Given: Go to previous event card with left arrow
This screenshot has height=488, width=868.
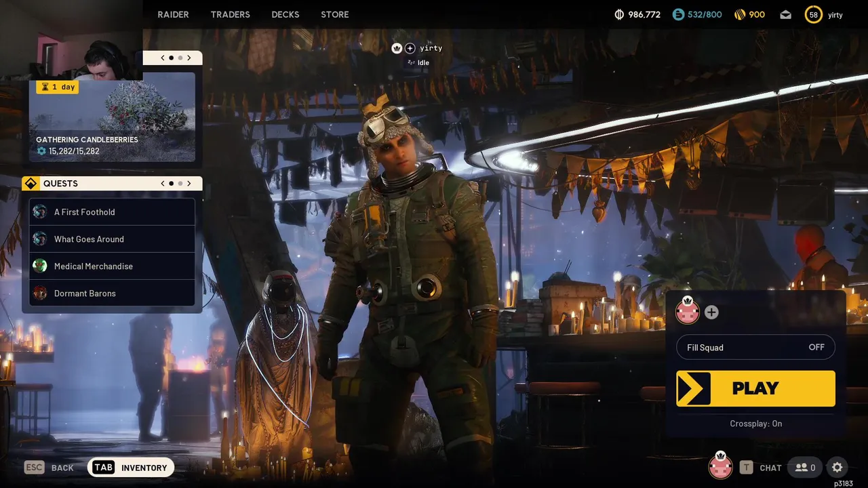Looking at the screenshot, I should [x=163, y=58].
